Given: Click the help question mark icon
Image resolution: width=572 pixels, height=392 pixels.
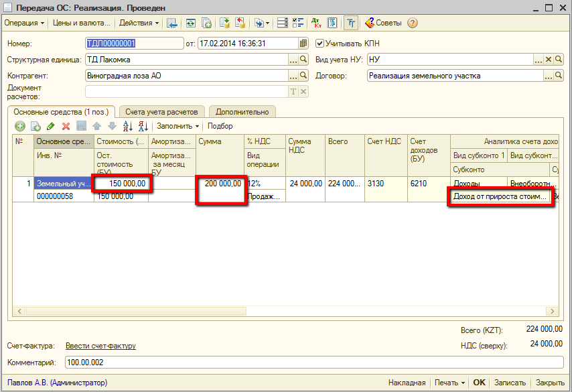Looking at the screenshot, I should pos(413,23).
